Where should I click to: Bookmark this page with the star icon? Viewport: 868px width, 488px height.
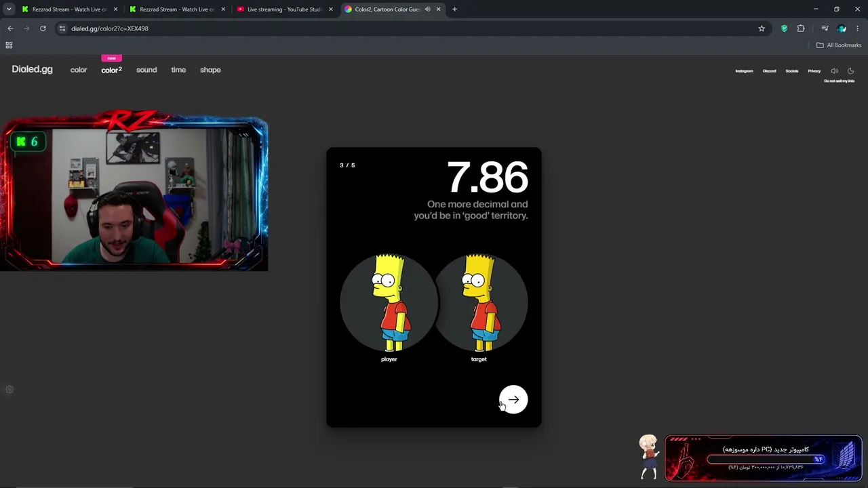(x=762, y=28)
